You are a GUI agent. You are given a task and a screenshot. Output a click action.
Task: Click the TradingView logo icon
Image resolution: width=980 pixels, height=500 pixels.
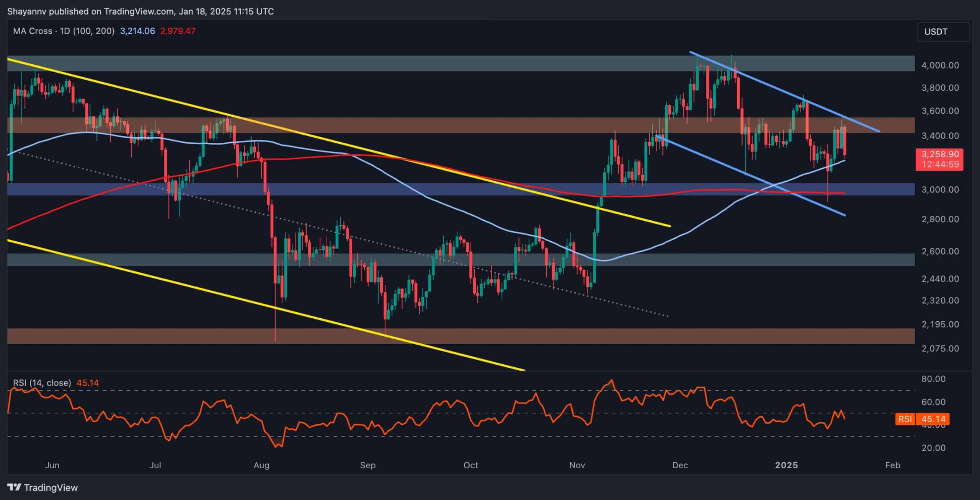[15, 488]
